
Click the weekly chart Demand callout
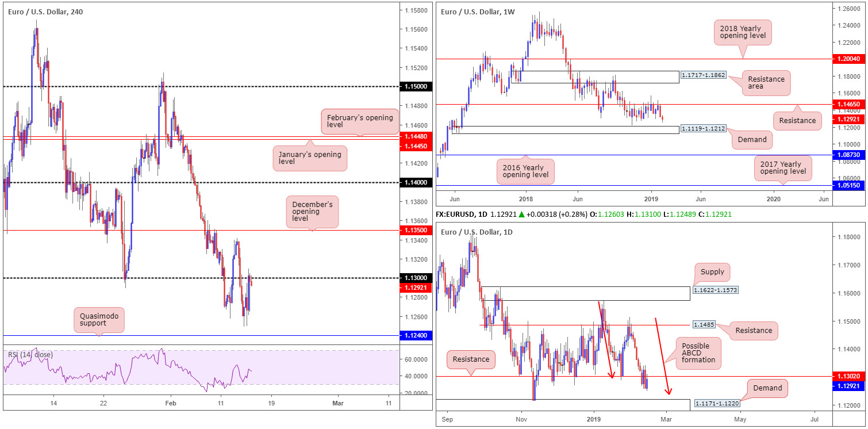click(x=752, y=139)
